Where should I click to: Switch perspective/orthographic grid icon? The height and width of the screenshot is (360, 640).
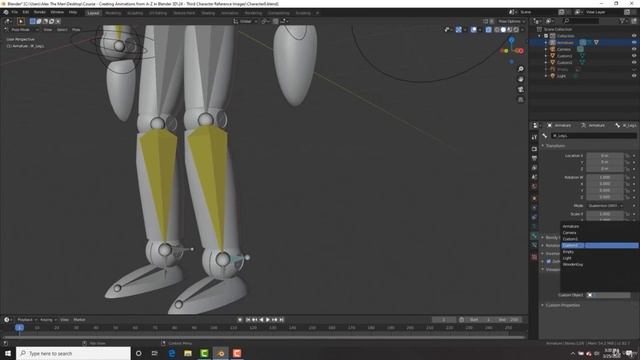click(521, 100)
